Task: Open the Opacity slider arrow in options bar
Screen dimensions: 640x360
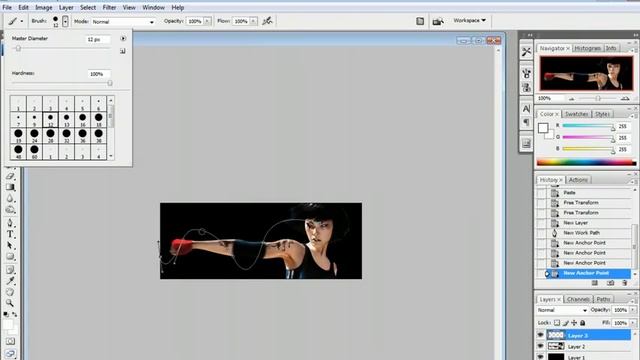Action: [207, 21]
